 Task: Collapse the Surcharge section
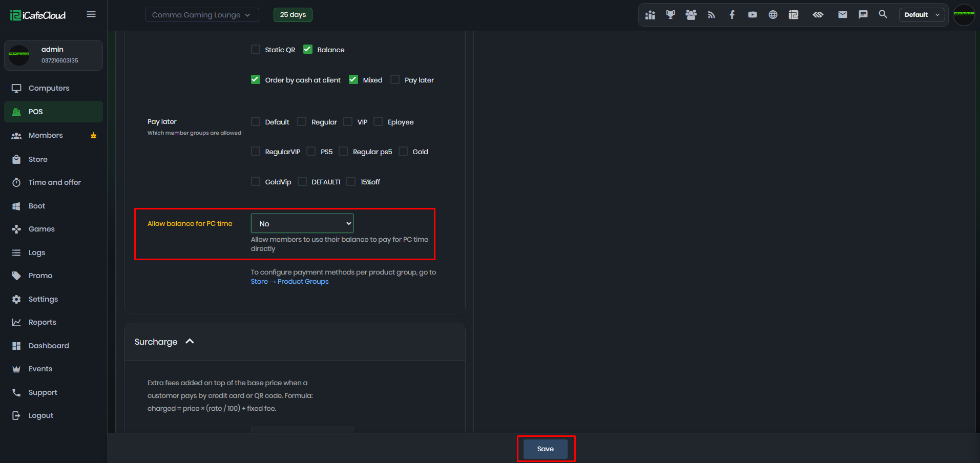coord(190,342)
